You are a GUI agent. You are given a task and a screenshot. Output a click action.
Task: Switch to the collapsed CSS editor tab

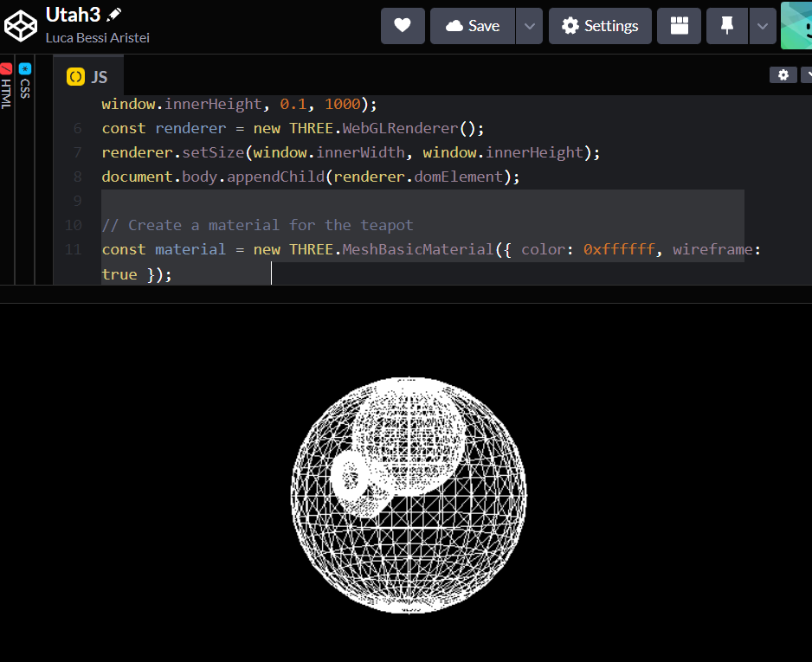click(x=25, y=82)
